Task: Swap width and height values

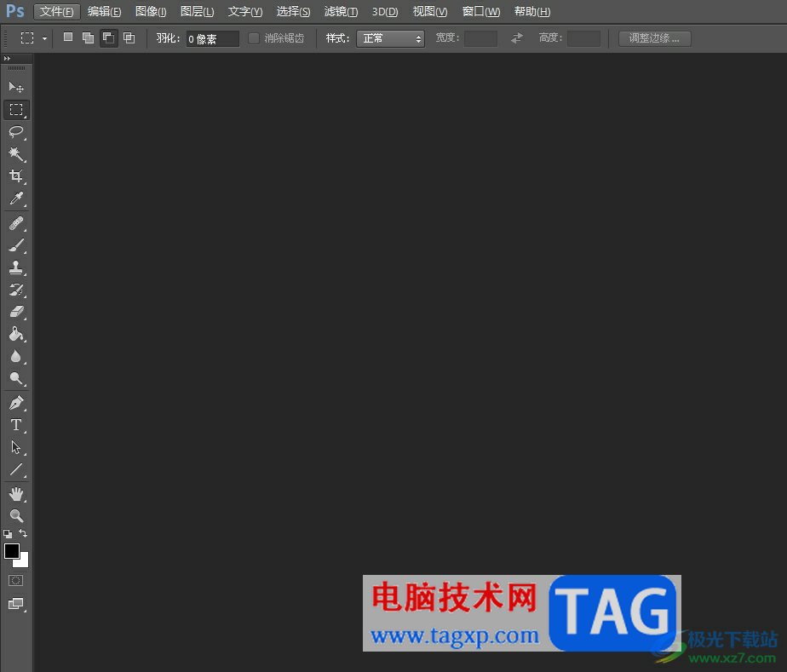Action: pyautogui.click(x=517, y=38)
